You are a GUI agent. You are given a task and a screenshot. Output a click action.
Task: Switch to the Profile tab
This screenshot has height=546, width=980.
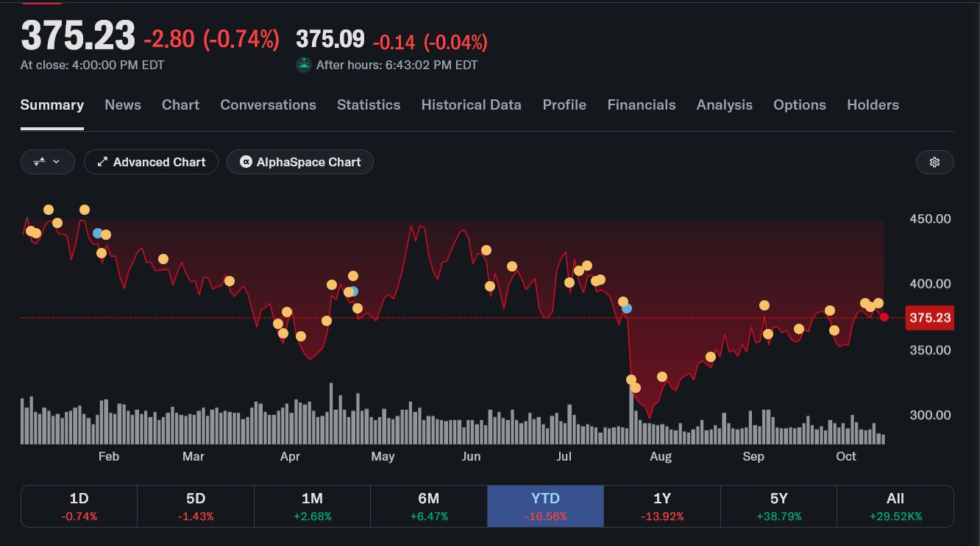pyautogui.click(x=564, y=104)
